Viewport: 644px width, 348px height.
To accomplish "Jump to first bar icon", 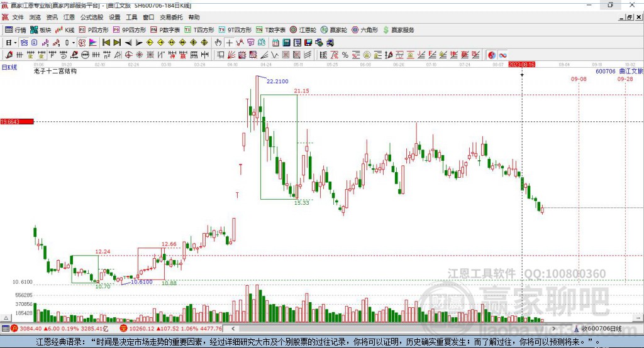I will pyautogui.click(x=106, y=43).
